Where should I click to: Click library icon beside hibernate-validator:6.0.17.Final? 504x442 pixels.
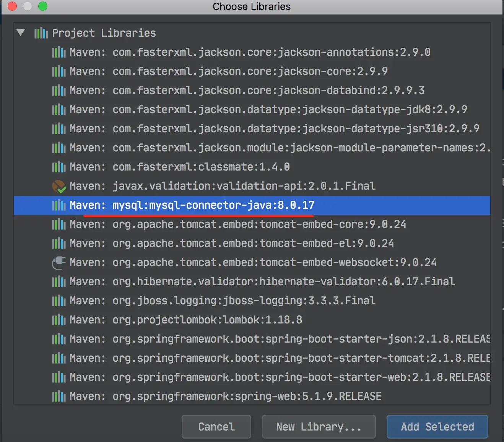coord(59,281)
